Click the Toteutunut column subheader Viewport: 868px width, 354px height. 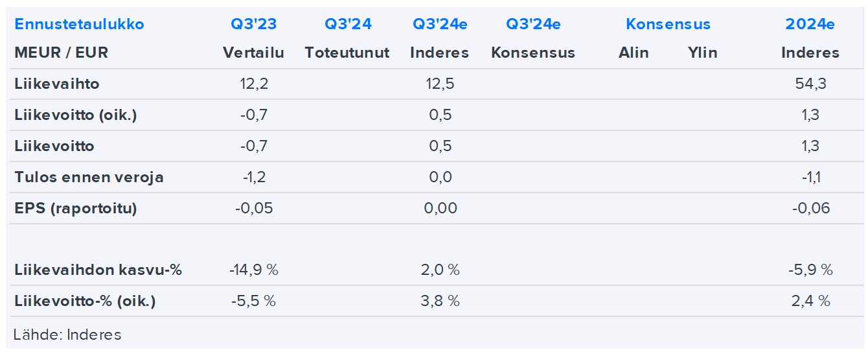tap(347, 53)
